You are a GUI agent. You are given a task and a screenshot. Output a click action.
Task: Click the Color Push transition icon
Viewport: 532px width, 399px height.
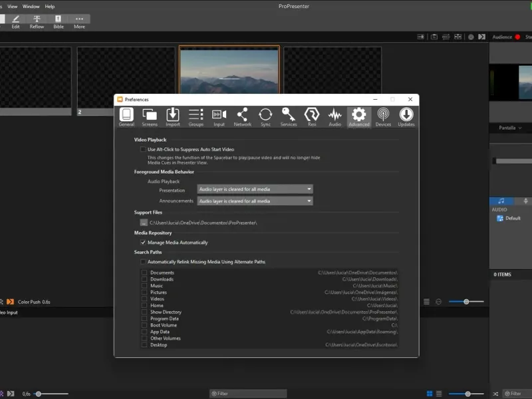click(x=10, y=302)
